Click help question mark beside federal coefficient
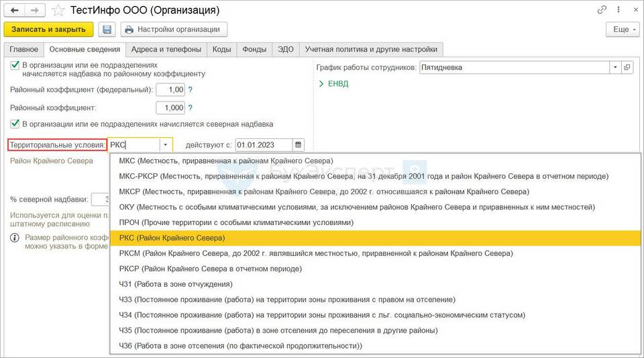The image size is (644, 358). tap(191, 90)
